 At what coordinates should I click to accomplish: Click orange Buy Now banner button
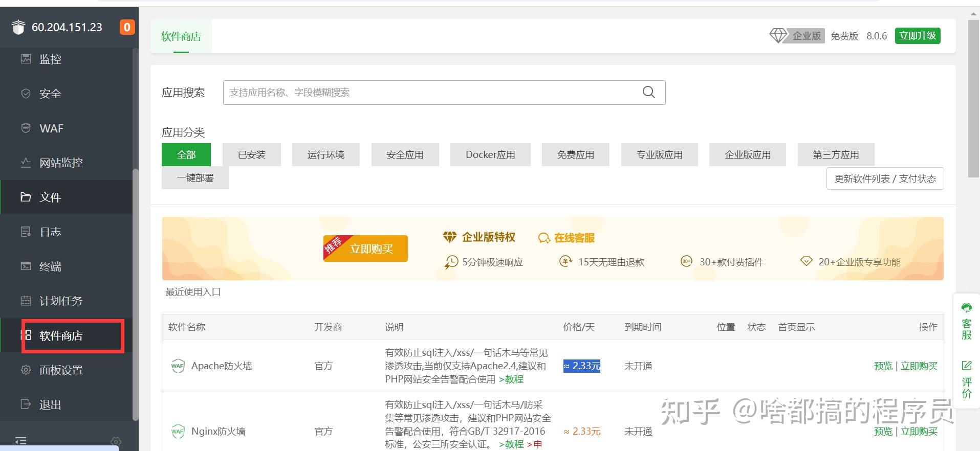click(x=365, y=249)
